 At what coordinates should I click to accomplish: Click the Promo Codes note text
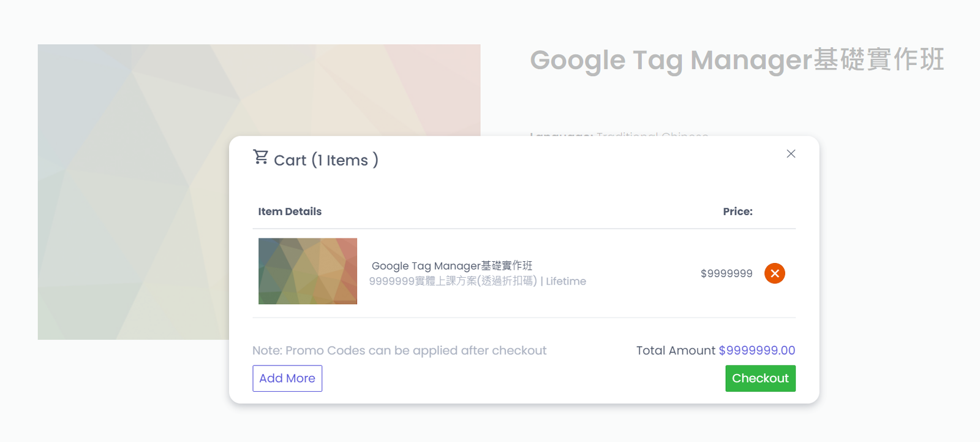tap(399, 351)
